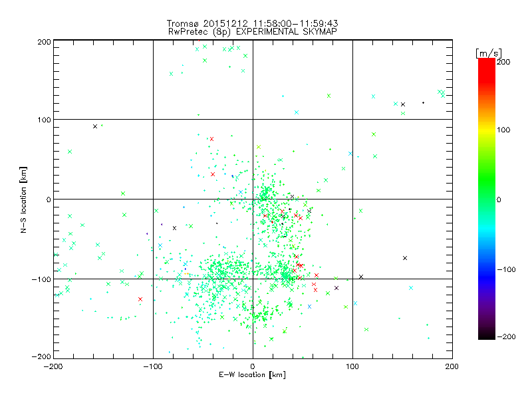Click the title line 'Tromsø 20151212 11:58:00-11:59:43'

(x=253, y=23)
